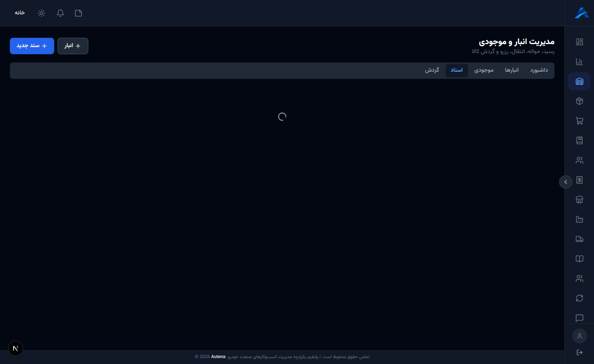Open the notifications bell icon
Image resolution: width=594 pixels, height=364 pixels.
(x=60, y=13)
